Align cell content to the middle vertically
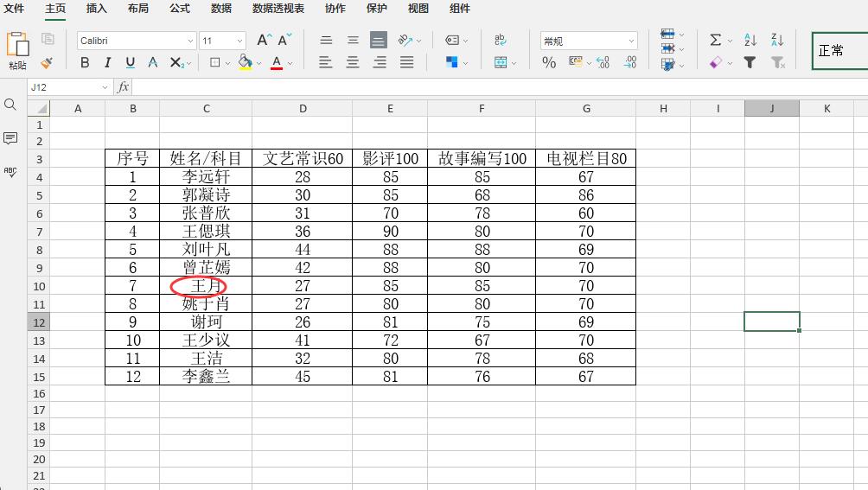Viewport: 868px width, 490px height. [x=353, y=40]
